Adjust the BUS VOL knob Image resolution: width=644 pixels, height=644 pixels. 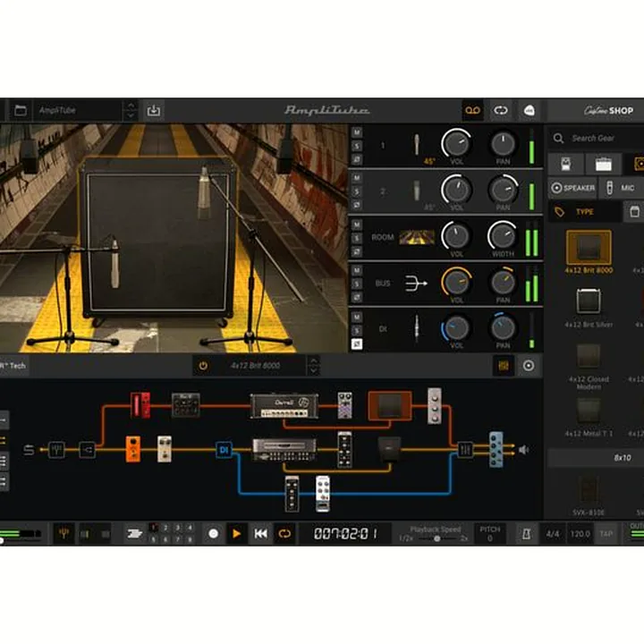click(x=456, y=282)
